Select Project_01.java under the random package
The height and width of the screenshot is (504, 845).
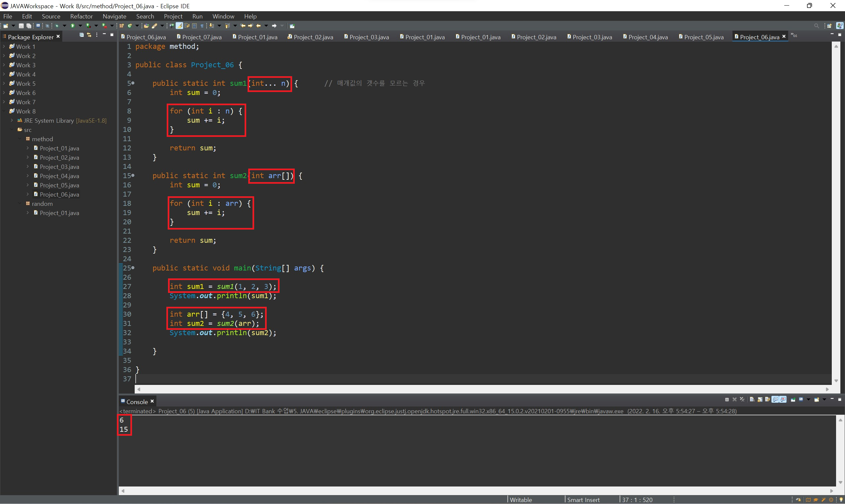59,213
